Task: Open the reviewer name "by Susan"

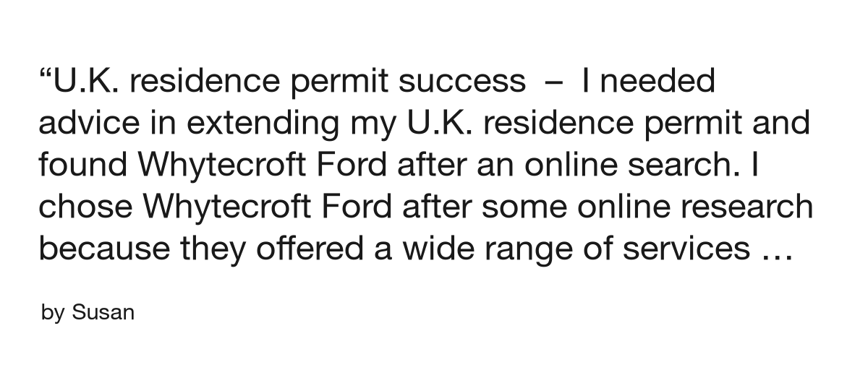Action: point(88,314)
